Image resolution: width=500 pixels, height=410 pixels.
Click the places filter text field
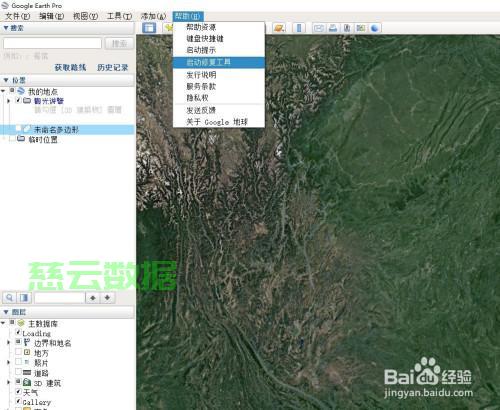pos(60,298)
